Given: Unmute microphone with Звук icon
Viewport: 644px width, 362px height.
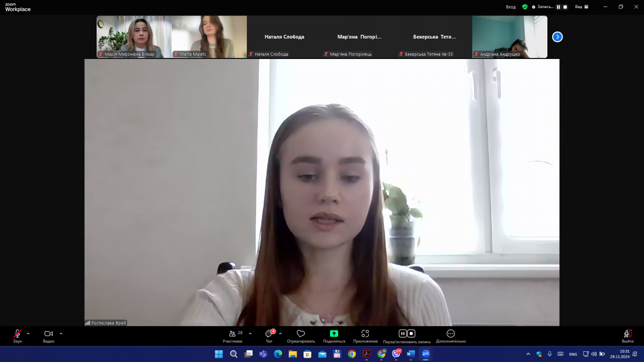Looking at the screenshot, I should 17,334.
